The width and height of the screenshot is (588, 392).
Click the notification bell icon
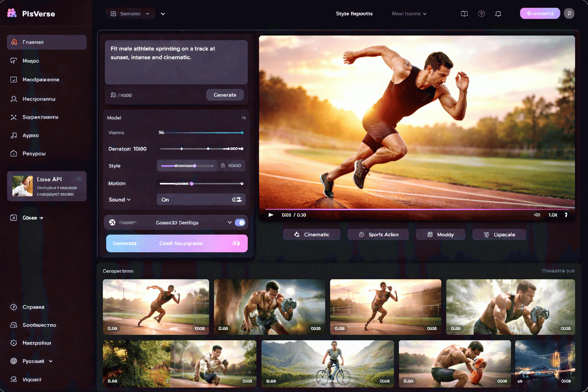498,14
